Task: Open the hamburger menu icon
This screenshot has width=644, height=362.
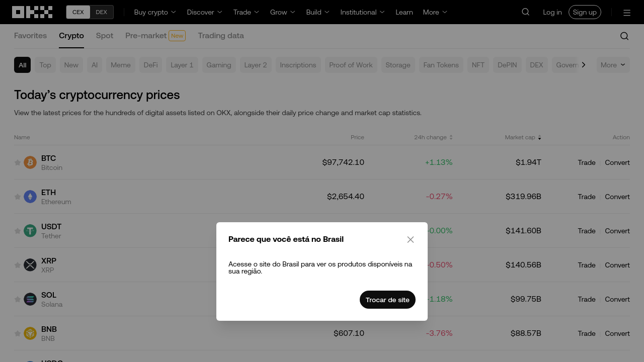Action: tap(627, 13)
